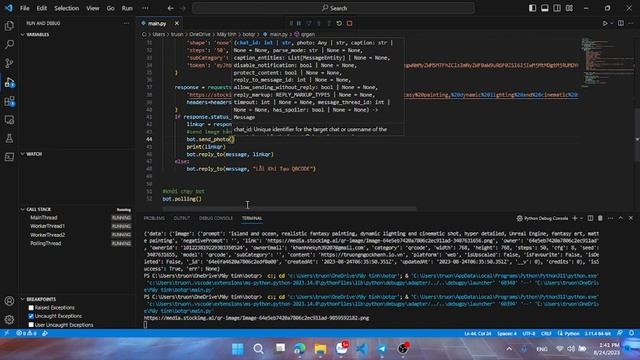Open the terminal launch profile dropdown
This screenshot has height=360, width=640.
coord(582,219)
